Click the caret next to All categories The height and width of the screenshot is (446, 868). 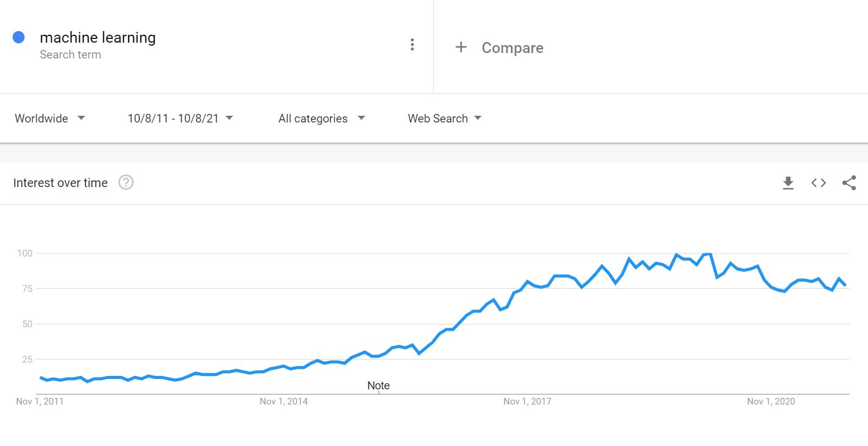point(361,119)
